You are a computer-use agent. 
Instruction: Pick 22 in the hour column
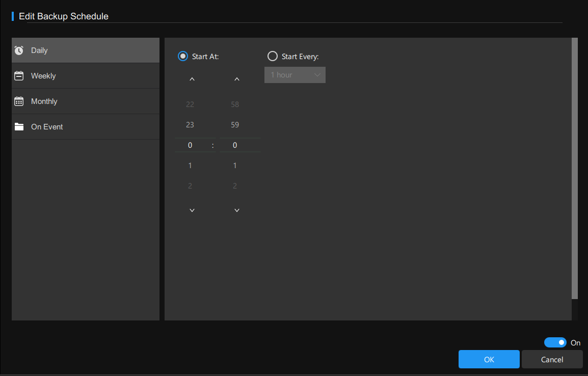click(x=190, y=104)
